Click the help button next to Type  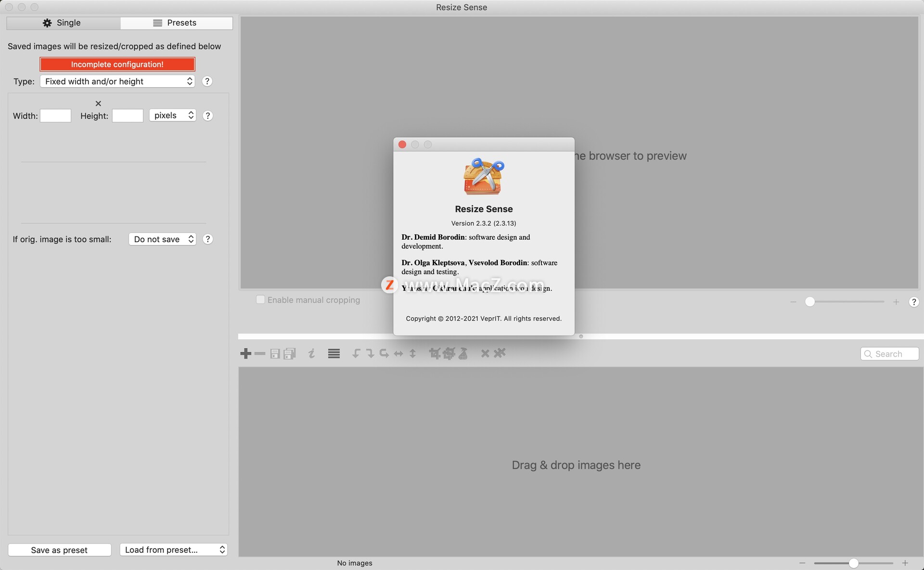[207, 81]
